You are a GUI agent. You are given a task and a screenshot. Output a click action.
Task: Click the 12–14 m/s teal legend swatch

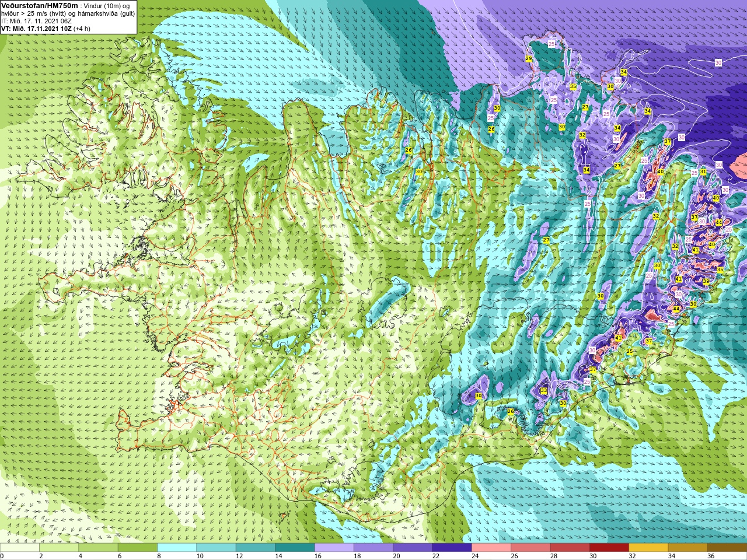256,548
